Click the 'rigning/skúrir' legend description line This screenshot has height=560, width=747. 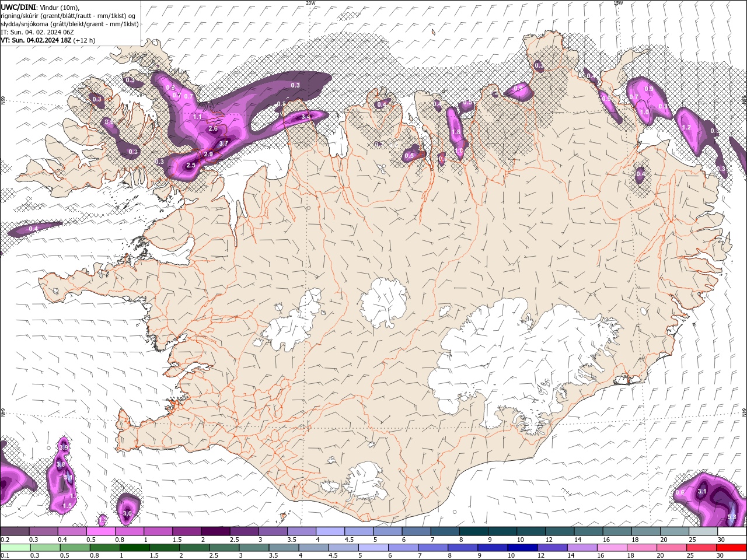[69, 16]
